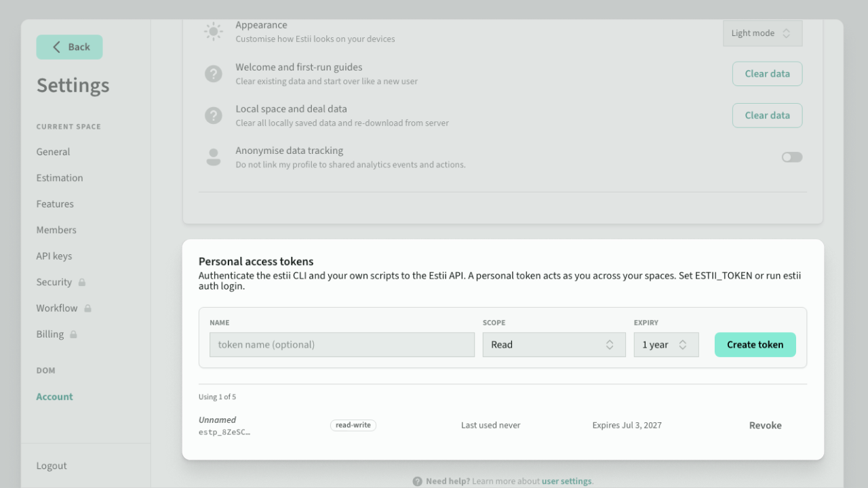
Task: Click the sun icon beside Appearance
Action: 214,32
